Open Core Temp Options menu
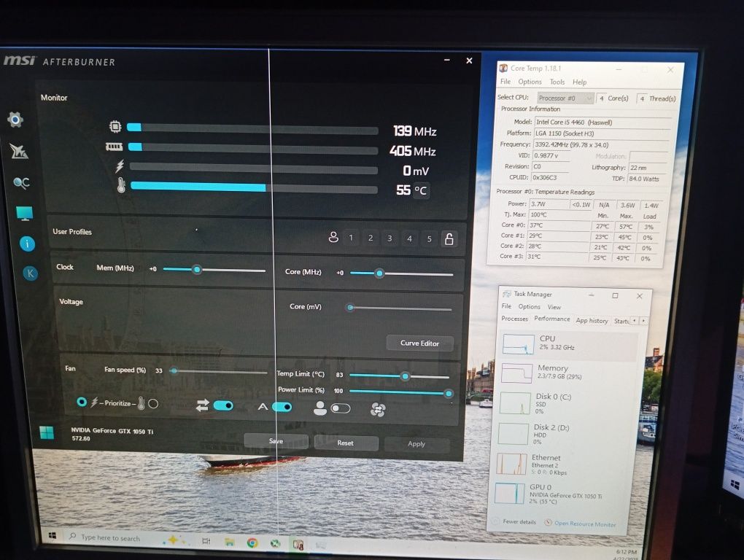Image resolution: width=744 pixels, height=560 pixels. coord(530,82)
